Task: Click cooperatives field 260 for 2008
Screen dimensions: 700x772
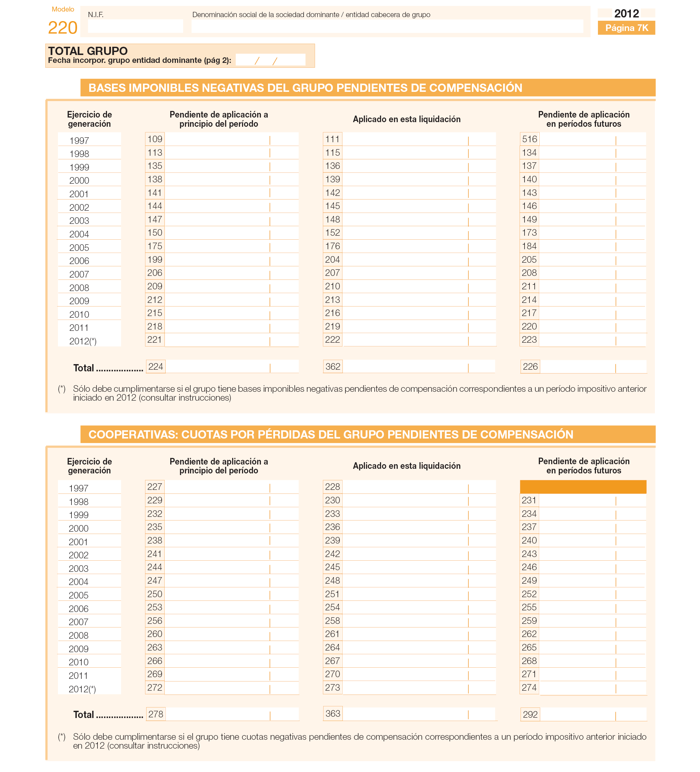Action: coord(231,634)
